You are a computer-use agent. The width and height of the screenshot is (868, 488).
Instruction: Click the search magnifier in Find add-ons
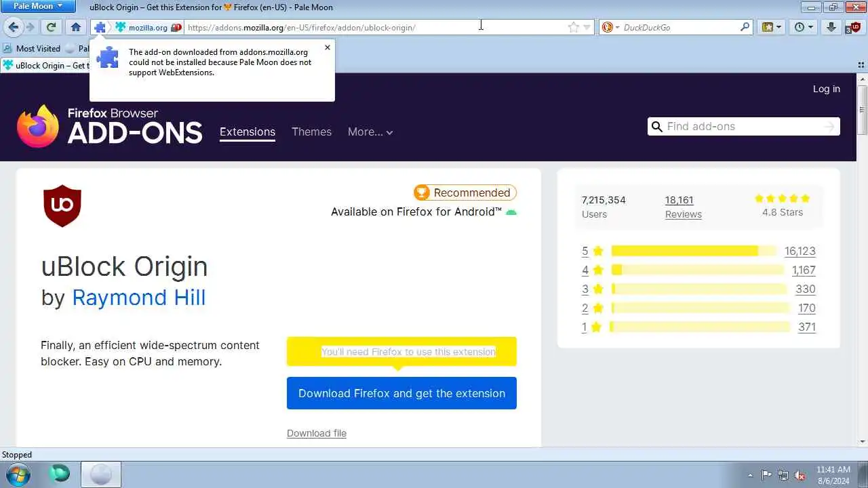pos(656,127)
